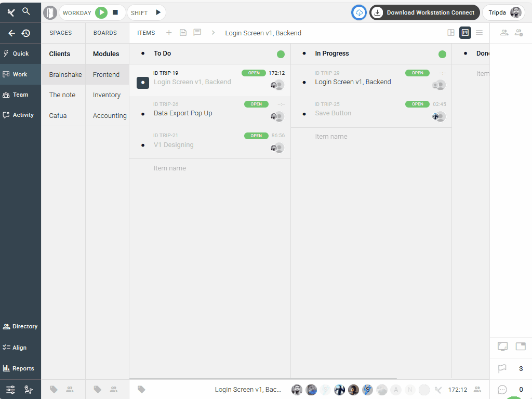
Task: Open the Data Export Pop Up item
Action: (x=183, y=113)
